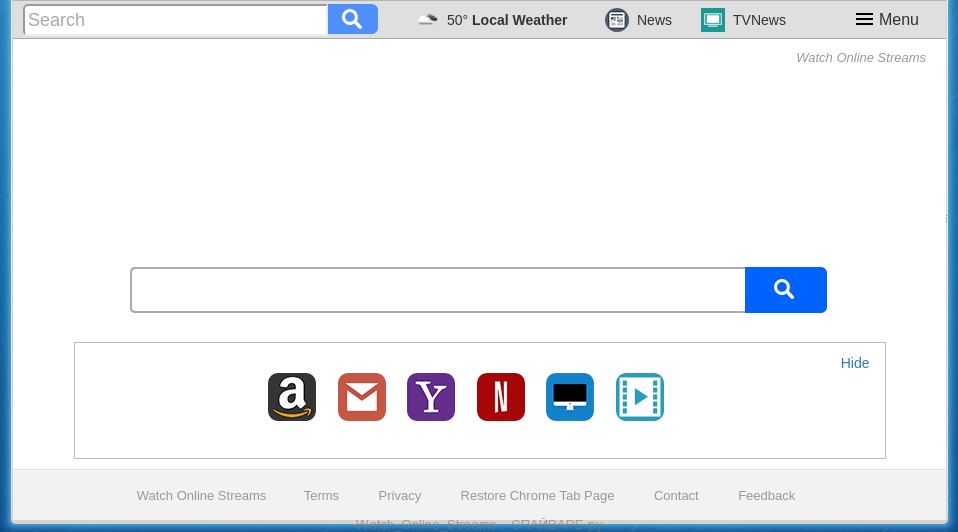Hide the shortcut icons panel

pos(855,363)
